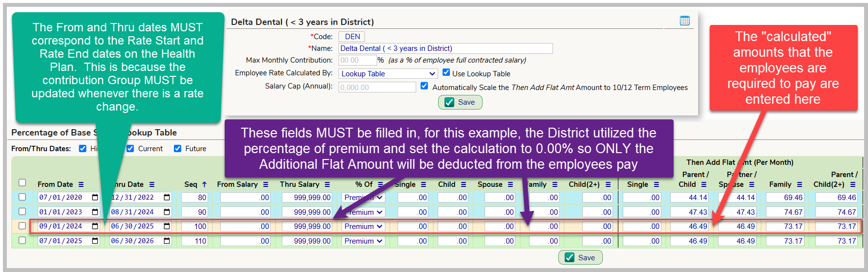Open Child(2+) column menu icon in percentage section
The image size is (868, 272).
click(608, 184)
